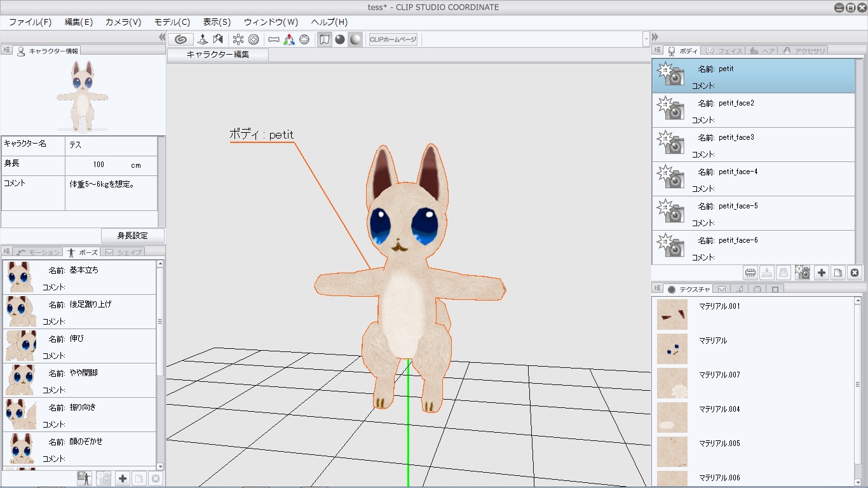Toggle the dark sphere shading mode
The width and height of the screenshot is (868, 488).
[x=340, y=39]
